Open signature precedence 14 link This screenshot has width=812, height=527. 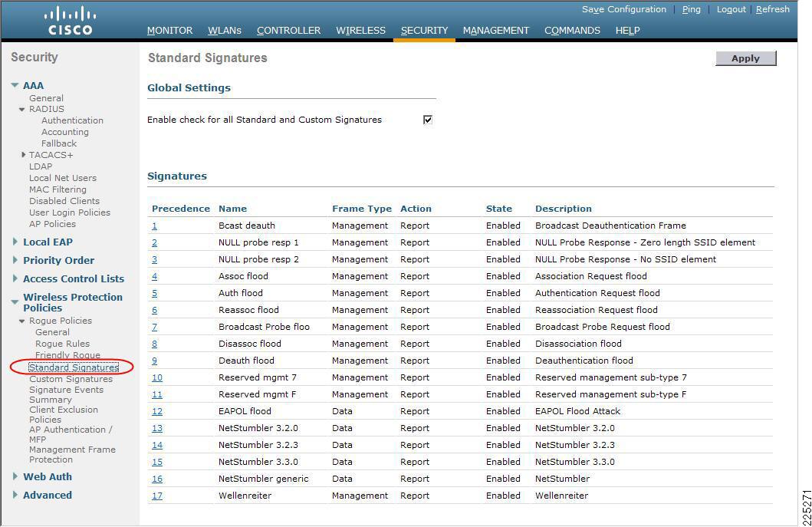(157, 445)
